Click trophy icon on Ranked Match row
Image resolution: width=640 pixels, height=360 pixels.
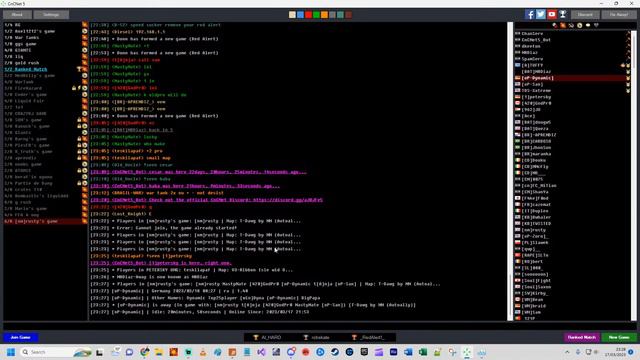coord(80,69)
